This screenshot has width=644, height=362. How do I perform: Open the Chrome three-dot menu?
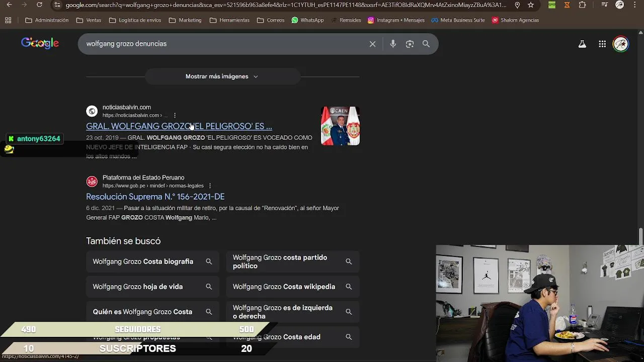635,5
